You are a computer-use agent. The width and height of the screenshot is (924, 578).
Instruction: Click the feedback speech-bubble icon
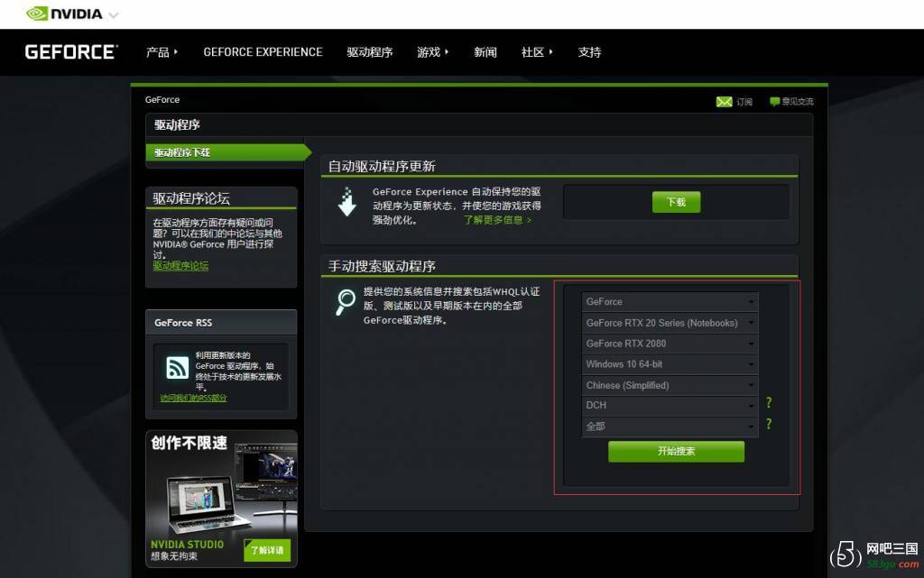774,102
